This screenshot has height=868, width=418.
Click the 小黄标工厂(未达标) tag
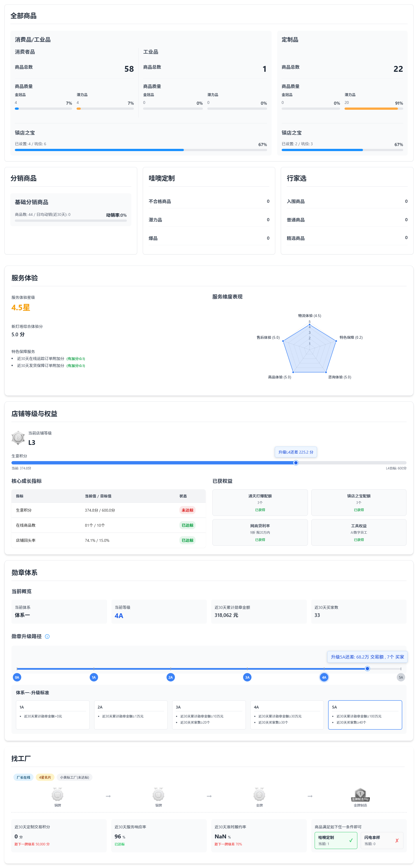pos(75,777)
